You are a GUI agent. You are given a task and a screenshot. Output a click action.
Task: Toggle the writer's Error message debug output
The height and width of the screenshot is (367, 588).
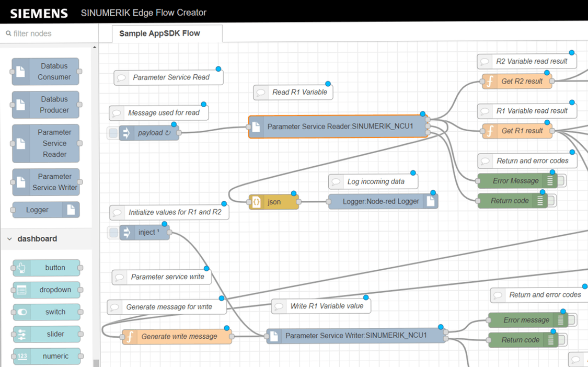(x=572, y=320)
